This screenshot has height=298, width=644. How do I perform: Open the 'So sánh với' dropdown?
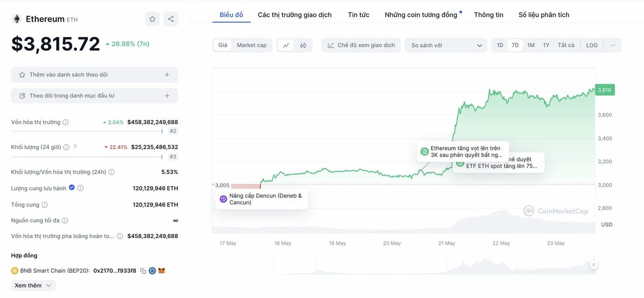pyautogui.click(x=446, y=45)
